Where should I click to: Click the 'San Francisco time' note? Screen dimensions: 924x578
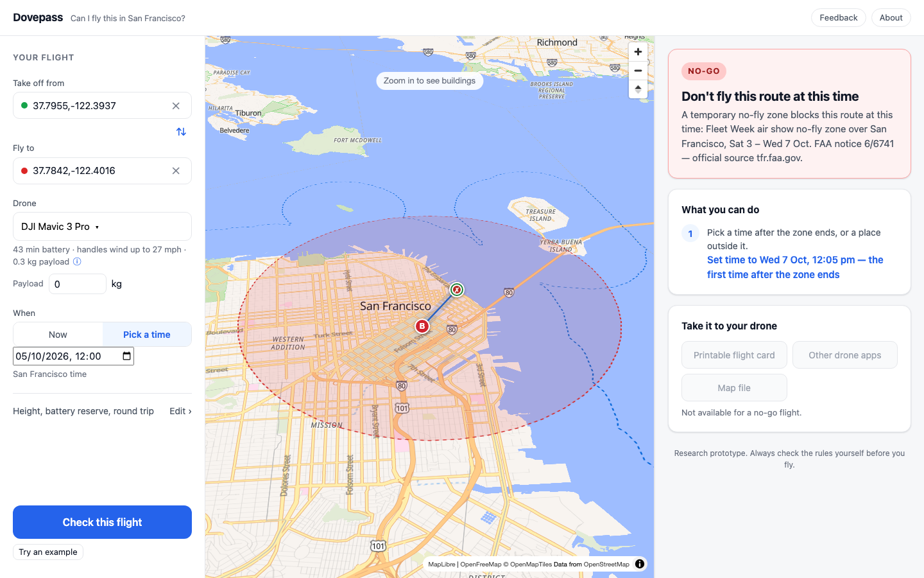coord(49,374)
